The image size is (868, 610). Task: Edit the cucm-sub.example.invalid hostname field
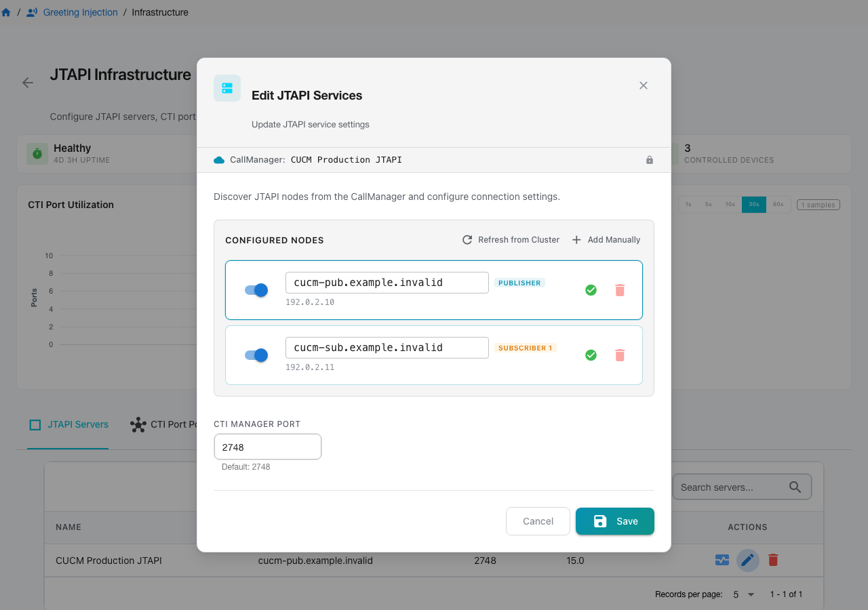(x=387, y=348)
